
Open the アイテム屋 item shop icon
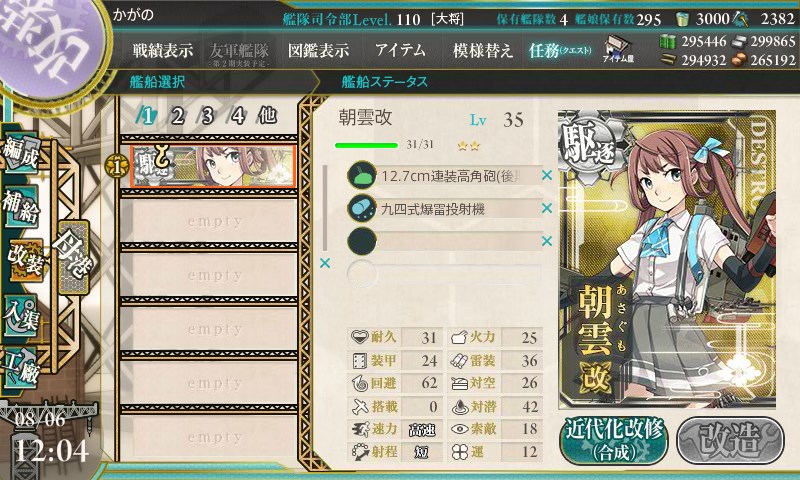coord(618,49)
